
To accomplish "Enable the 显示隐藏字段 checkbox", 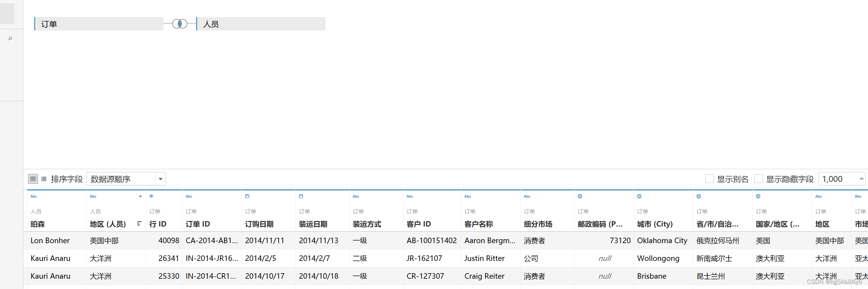I will (759, 179).
